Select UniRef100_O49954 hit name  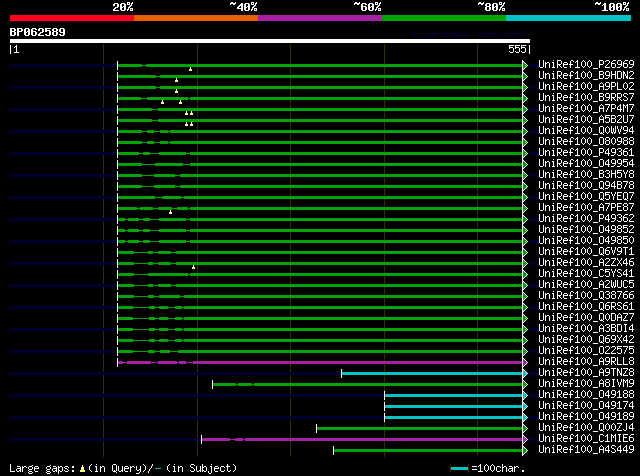tap(586, 164)
